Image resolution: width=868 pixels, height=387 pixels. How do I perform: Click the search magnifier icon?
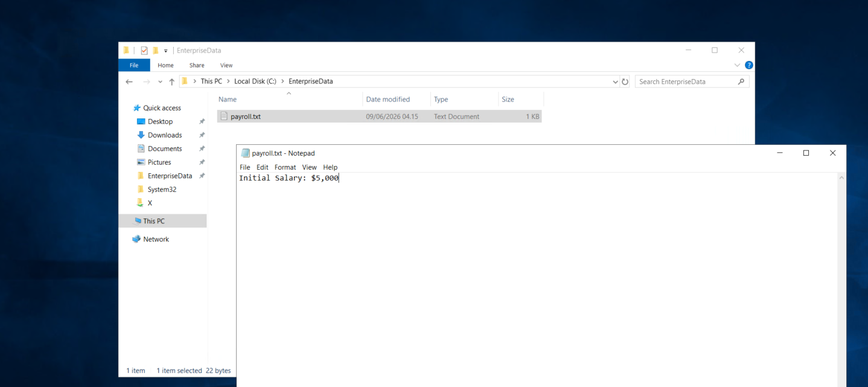tap(741, 82)
